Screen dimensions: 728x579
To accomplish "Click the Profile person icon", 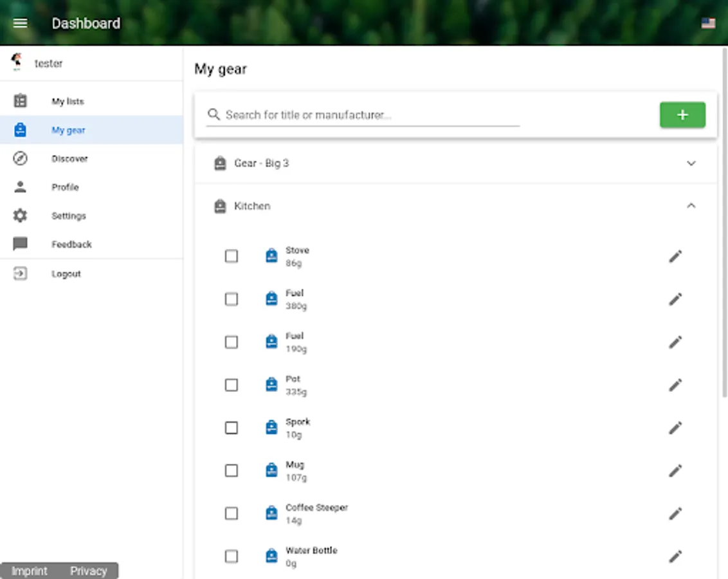I will (x=20, y=187).
